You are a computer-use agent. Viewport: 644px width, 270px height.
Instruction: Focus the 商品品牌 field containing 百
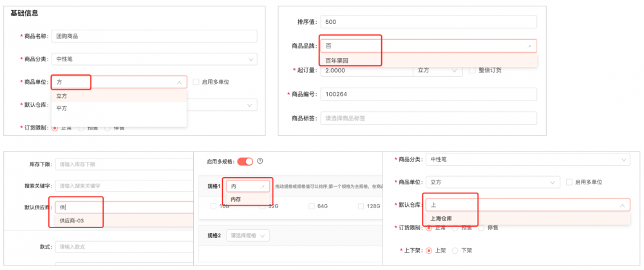point(428,46)
